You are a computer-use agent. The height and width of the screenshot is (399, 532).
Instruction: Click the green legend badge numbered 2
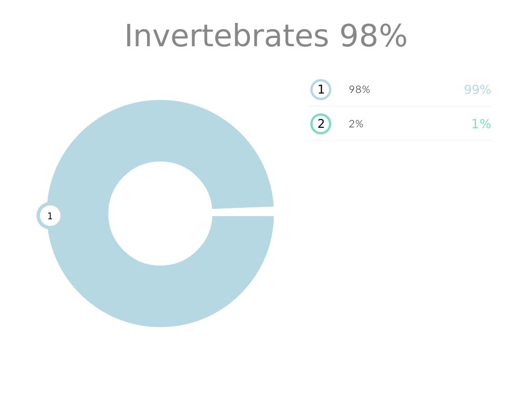coord(321,124)
